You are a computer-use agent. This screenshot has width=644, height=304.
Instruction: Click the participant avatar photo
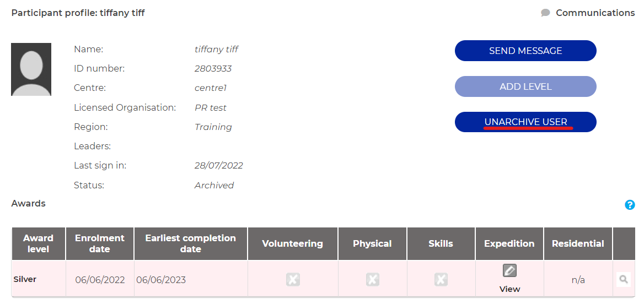pos(31,69)
